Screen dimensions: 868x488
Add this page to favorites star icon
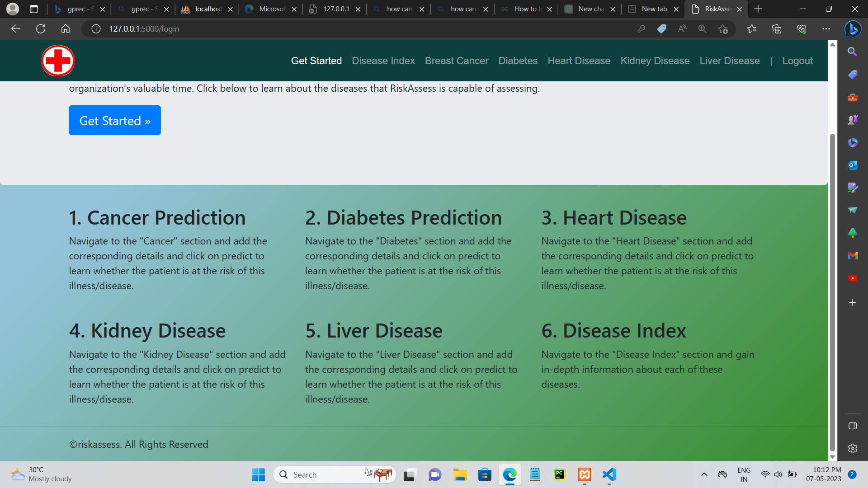pyautogui.click(x=723, y=29)
